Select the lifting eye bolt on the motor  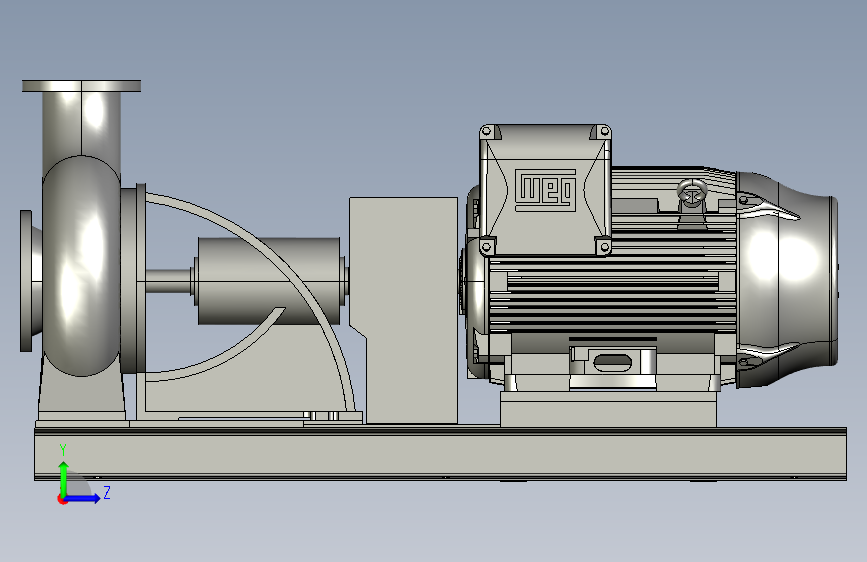(x=692, y=195)
